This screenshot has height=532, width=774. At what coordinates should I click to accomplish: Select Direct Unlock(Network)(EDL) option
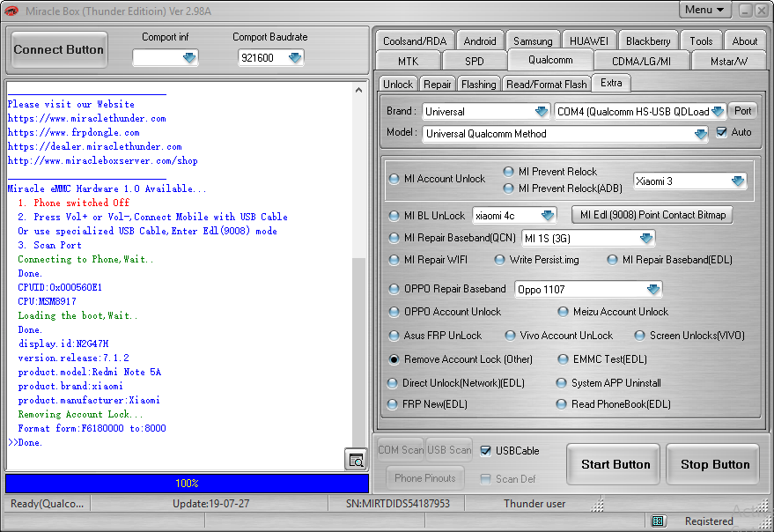click(x=393, y=383)
